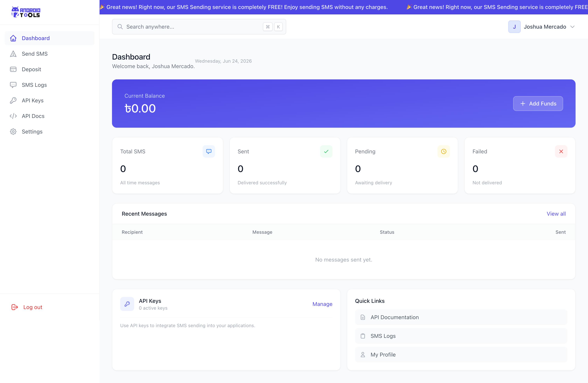Click the K shortcut badge in search
588x383 pixels.
(278, 27)
